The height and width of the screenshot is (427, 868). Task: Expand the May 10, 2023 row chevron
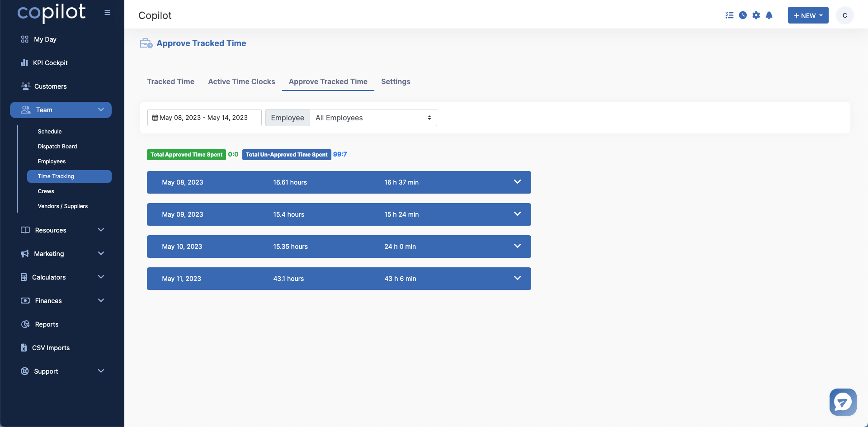coord(518,246)
